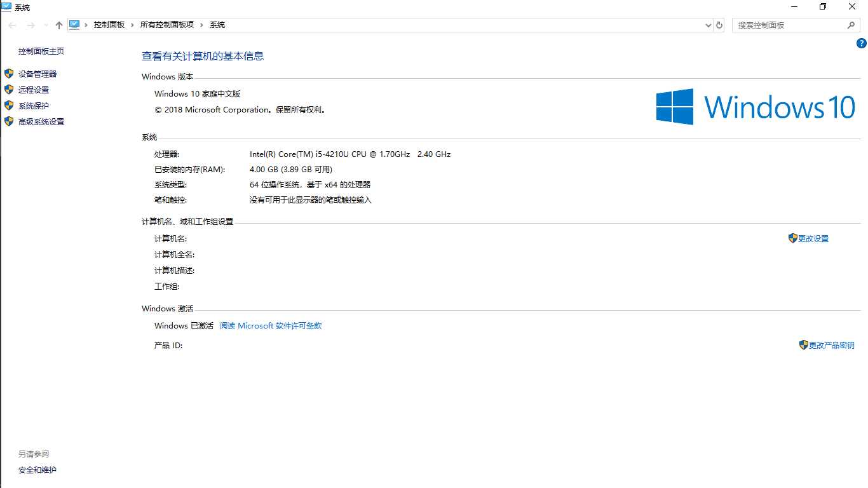
Task: Click the back navigation arrow
Action: [x=13, y=25]
